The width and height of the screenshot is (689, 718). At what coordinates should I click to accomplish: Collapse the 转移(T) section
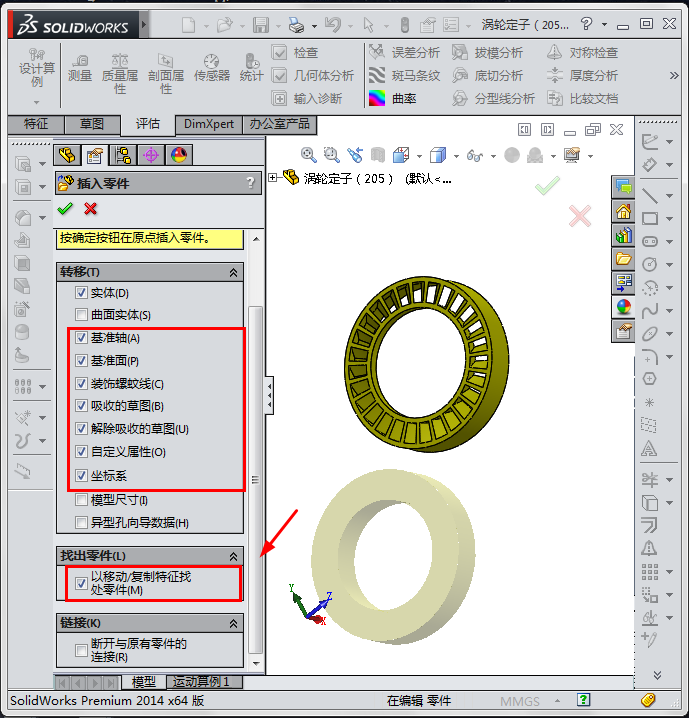[x=234, y=272]
